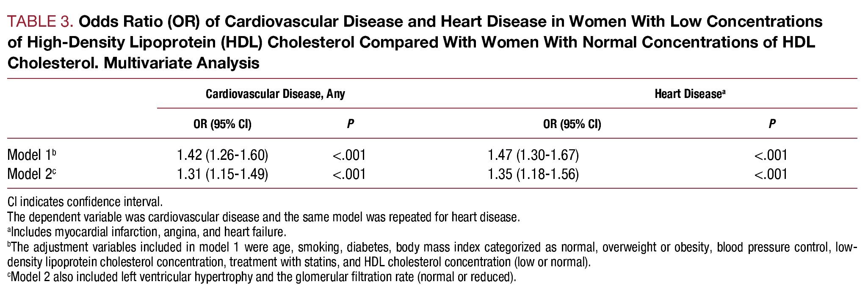
Task: Click the 'Cardiovascular Disease, Any' column header
Action: 275,94
